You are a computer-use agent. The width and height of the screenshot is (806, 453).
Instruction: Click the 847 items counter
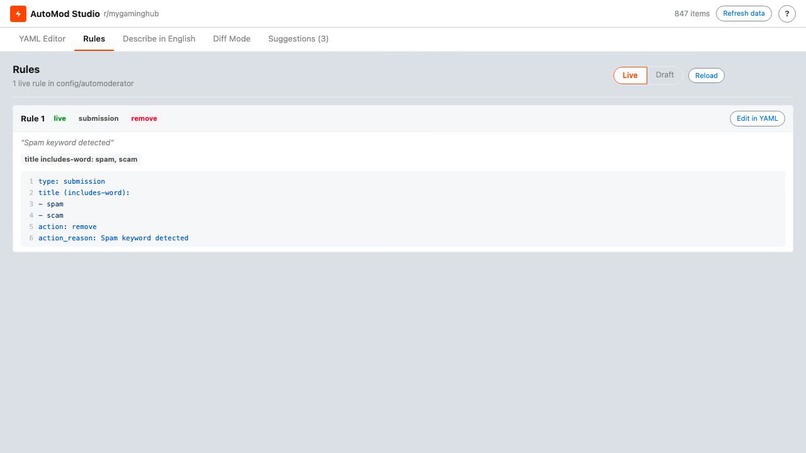(692, 14)
